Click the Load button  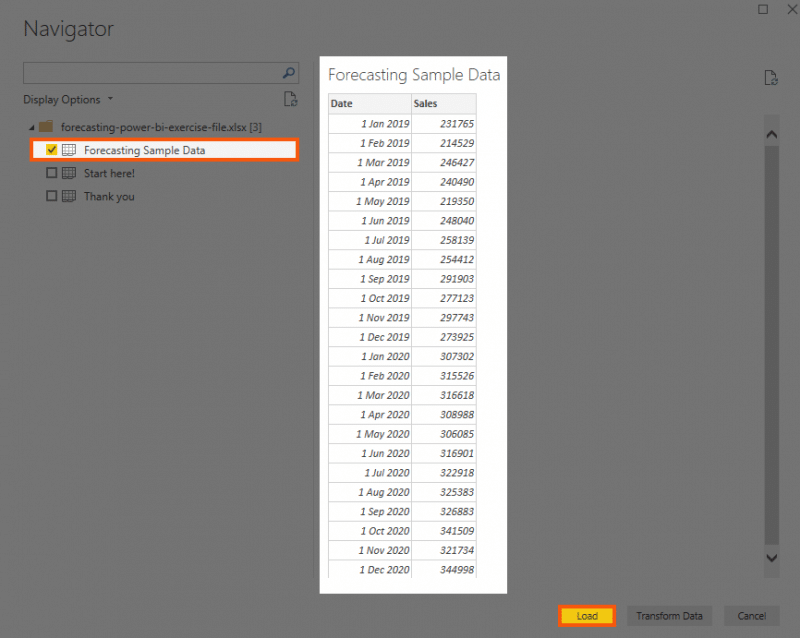[x=587, y=616]
